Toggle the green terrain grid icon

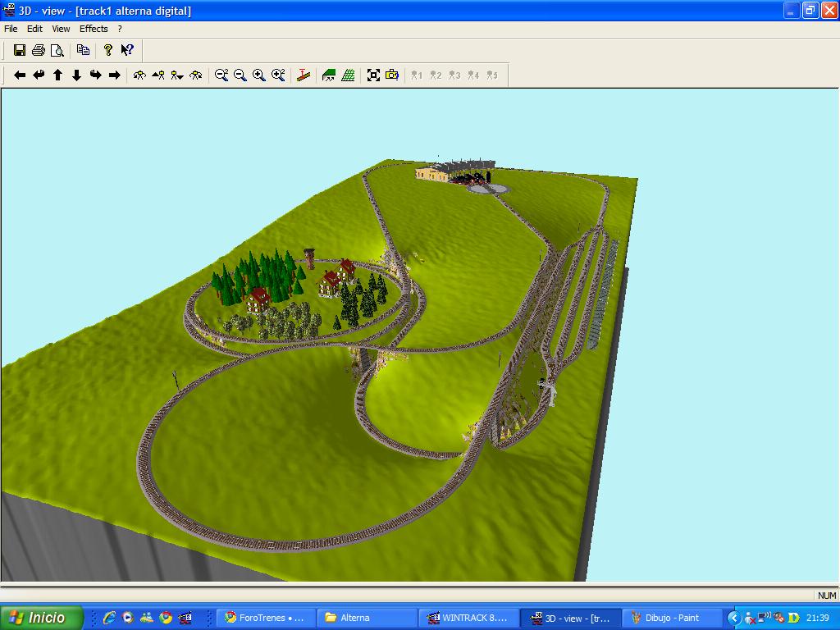(348, 75)
